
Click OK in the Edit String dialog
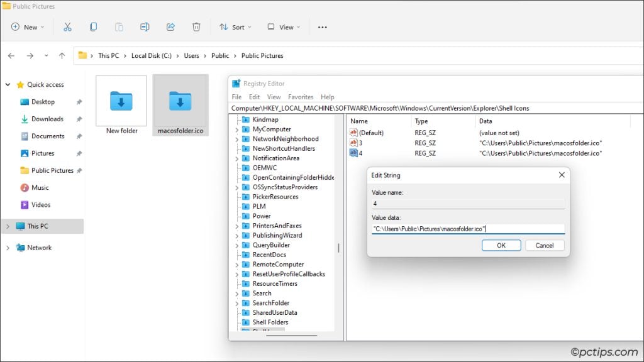click(x=501, y=245)
